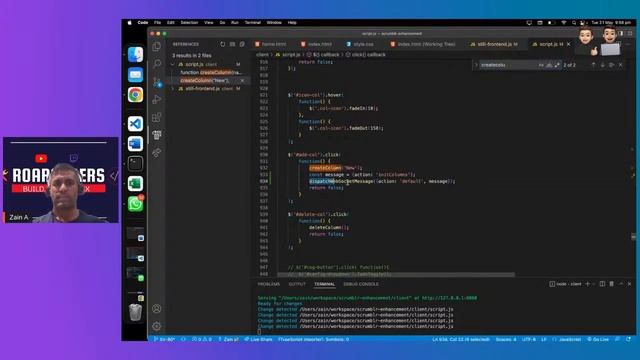The image size is (640, 360).
Task: Open the Accounts menu icon
Action: [x=157, y=309]
